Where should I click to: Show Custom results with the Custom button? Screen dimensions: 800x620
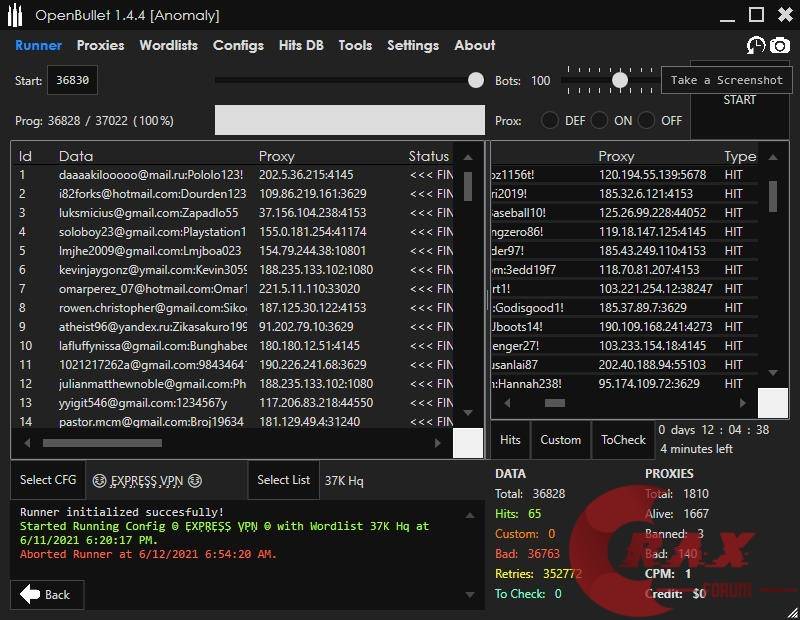(x=561, y=439)
